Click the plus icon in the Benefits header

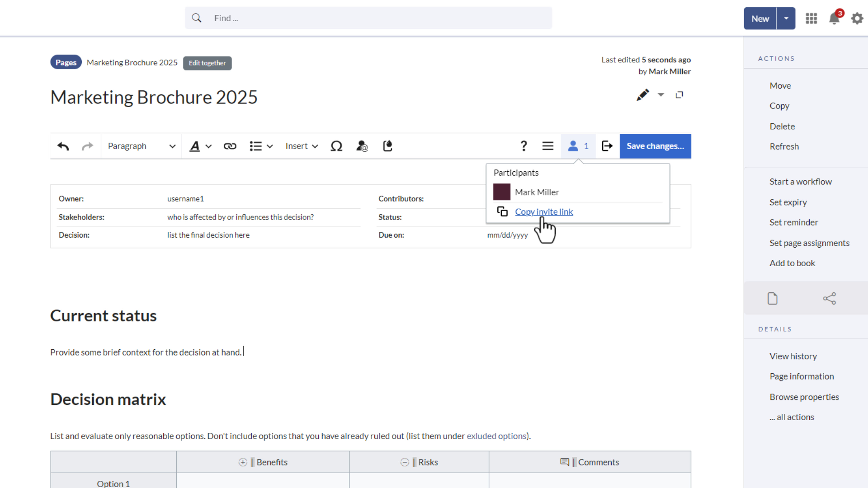coord(243,462)
